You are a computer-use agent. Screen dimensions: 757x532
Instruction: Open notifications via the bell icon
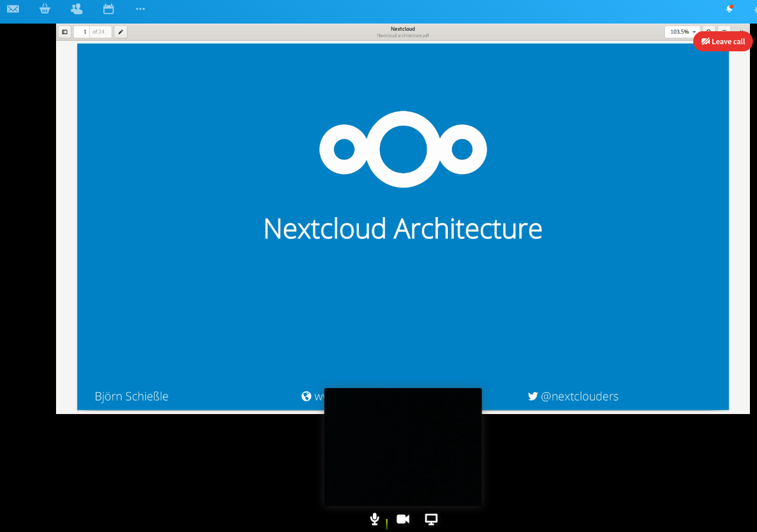[729, 9]
